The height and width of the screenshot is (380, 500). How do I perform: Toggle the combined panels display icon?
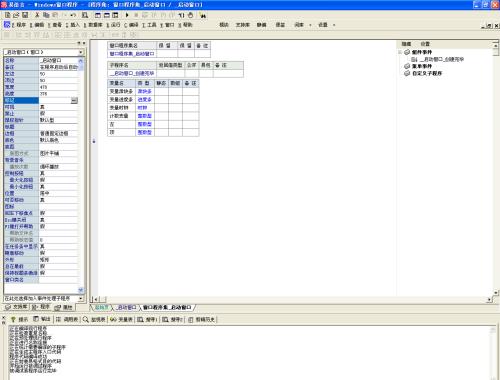(x=115, y=15)
